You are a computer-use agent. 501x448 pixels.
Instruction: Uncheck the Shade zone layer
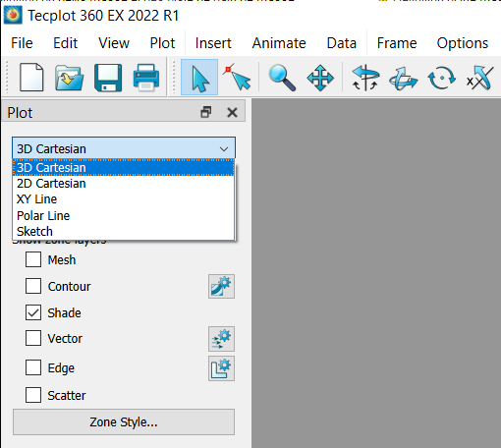[33, 312]
